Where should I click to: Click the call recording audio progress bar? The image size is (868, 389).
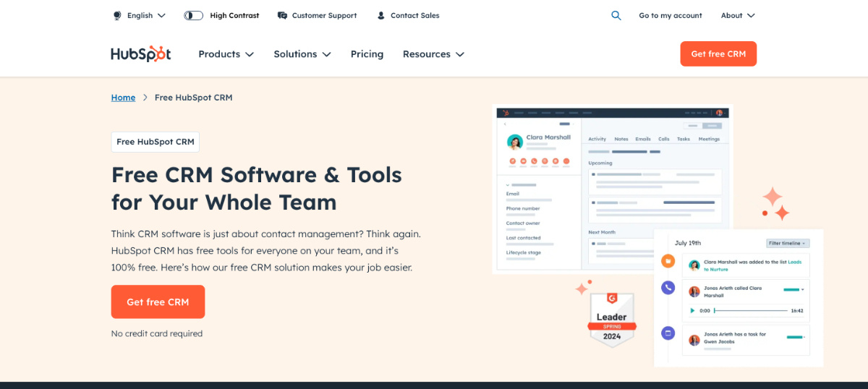tap(750, 311)
